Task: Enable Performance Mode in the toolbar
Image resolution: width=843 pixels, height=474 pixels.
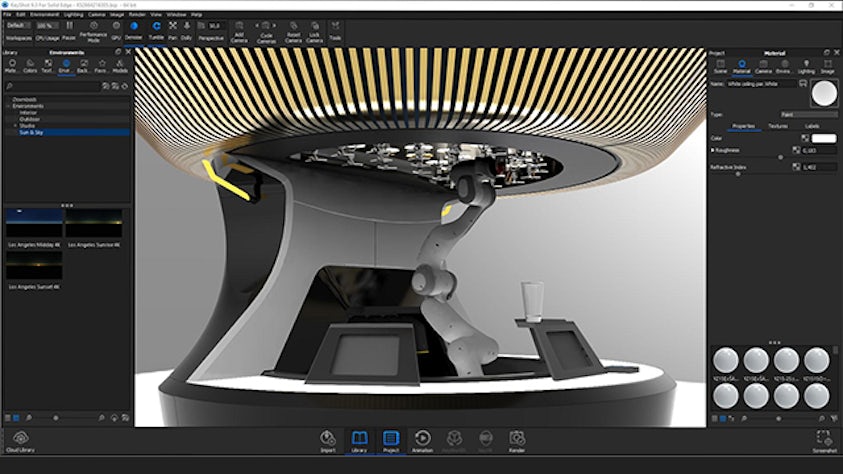Action: coord(94,32)
